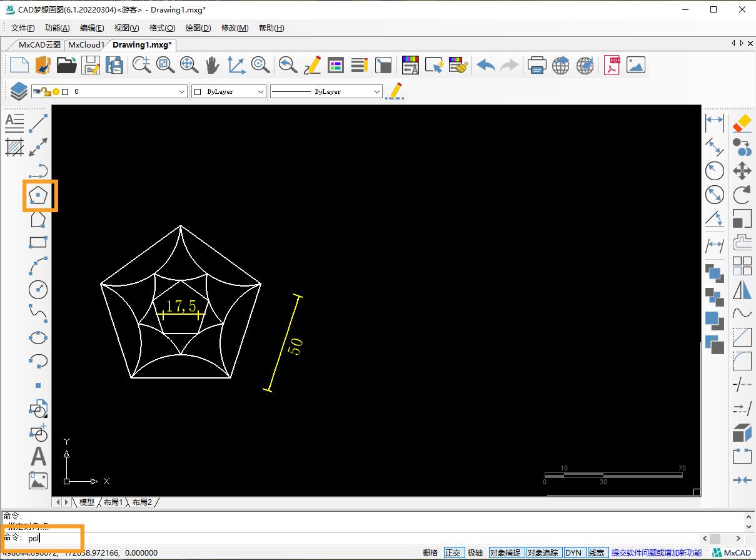Select the line drawing tool

click(39, 123)
